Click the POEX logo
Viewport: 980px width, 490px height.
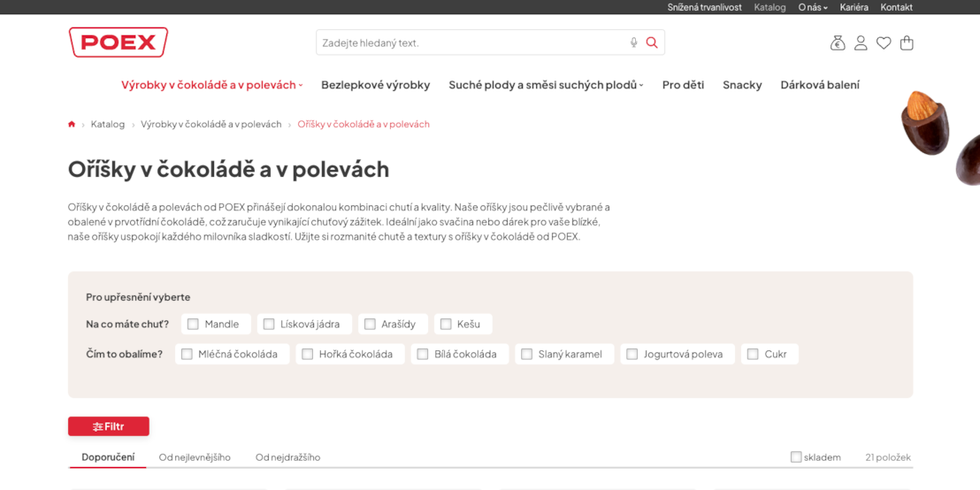[x=119, y=42]
